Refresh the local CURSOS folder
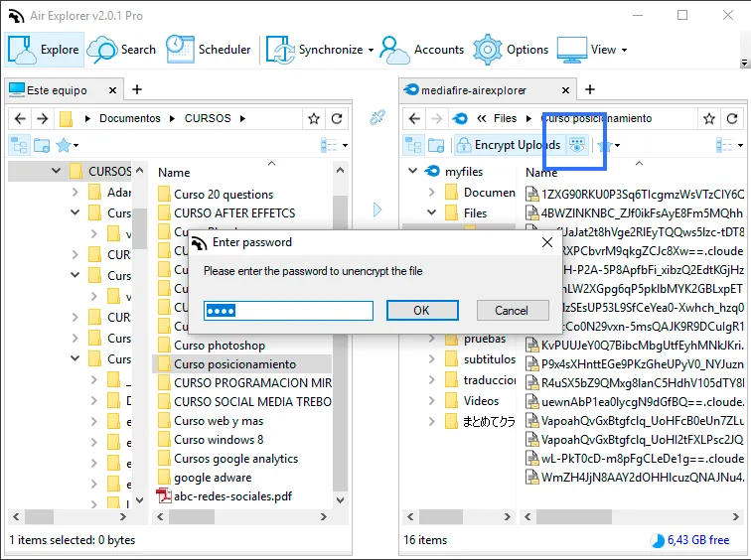The width and height of the screenshot is (751, 560). (337, 118)
